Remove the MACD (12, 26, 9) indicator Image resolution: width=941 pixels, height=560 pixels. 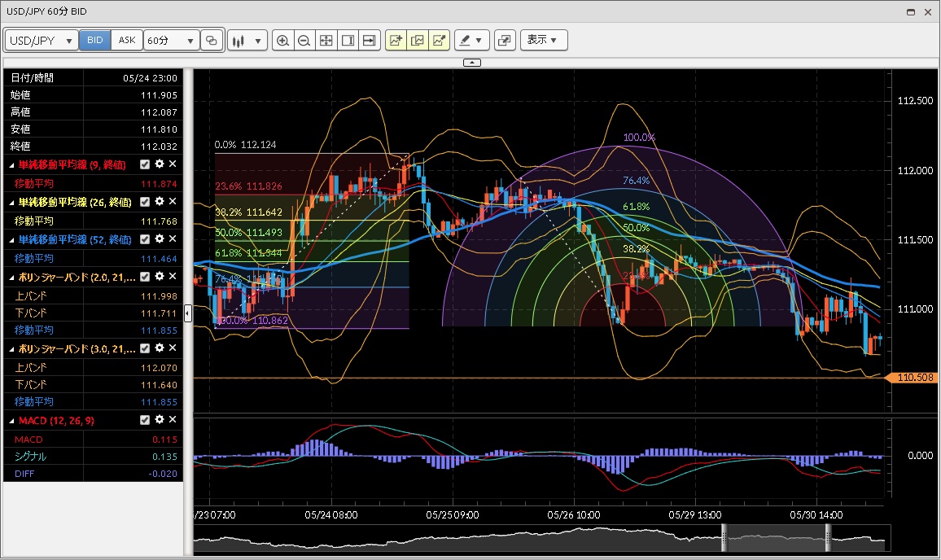coord(173,419)
